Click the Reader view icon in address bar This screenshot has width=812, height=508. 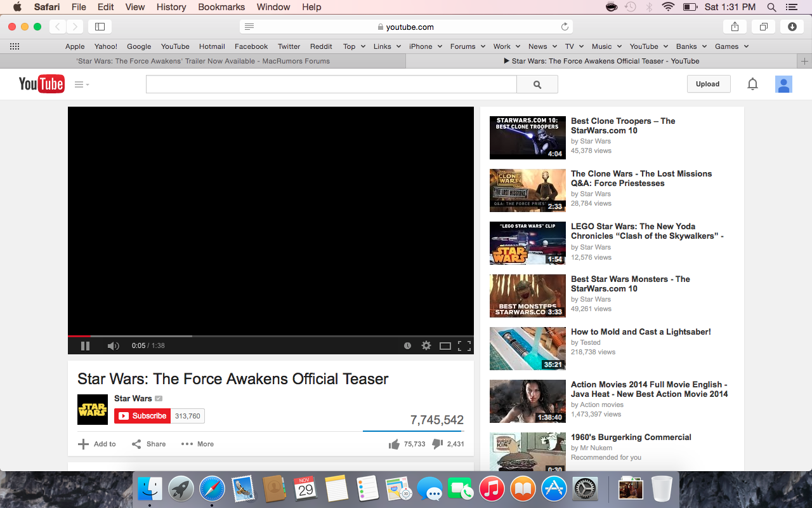(x=249, y=27)
